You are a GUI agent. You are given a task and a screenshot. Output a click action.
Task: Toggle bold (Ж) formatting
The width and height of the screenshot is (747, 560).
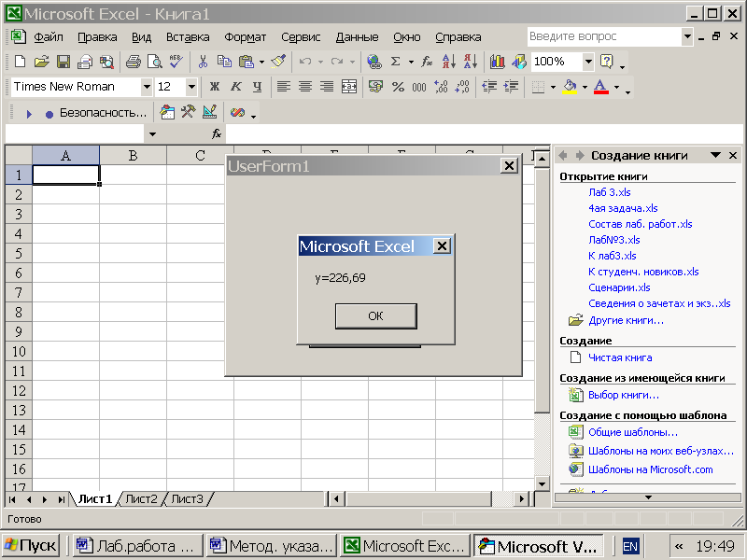click(x=215, y=87)
